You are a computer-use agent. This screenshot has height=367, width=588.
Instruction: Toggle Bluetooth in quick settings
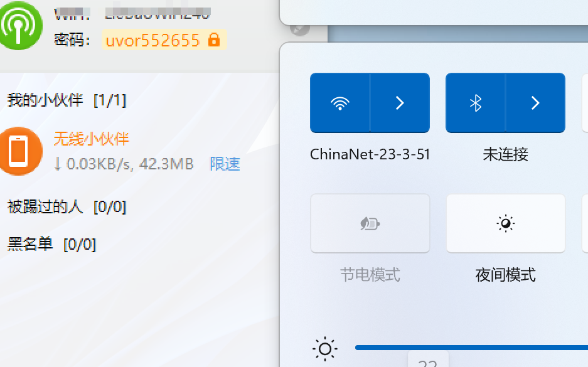(x=476, y=103)
